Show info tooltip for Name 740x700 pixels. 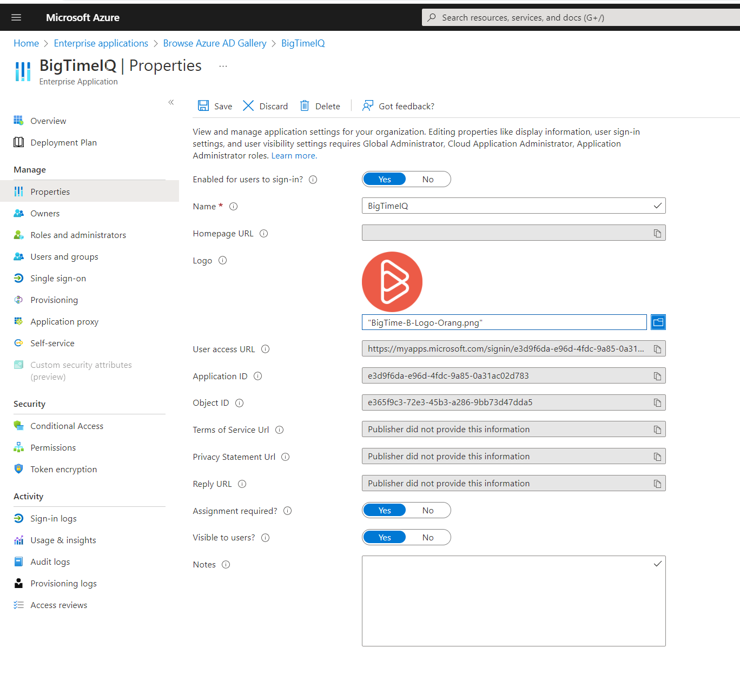tap(233, 207)
